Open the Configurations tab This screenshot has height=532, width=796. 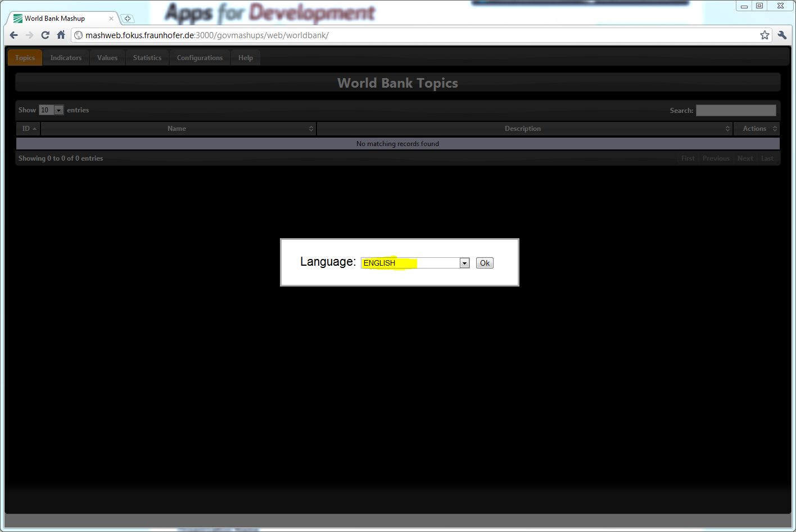200,58
